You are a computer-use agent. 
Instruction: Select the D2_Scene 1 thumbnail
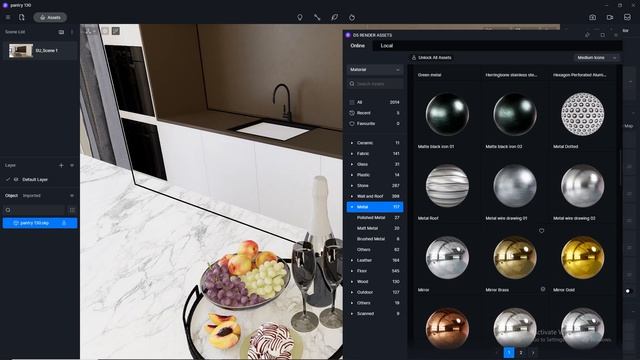(x=21, y=51)
